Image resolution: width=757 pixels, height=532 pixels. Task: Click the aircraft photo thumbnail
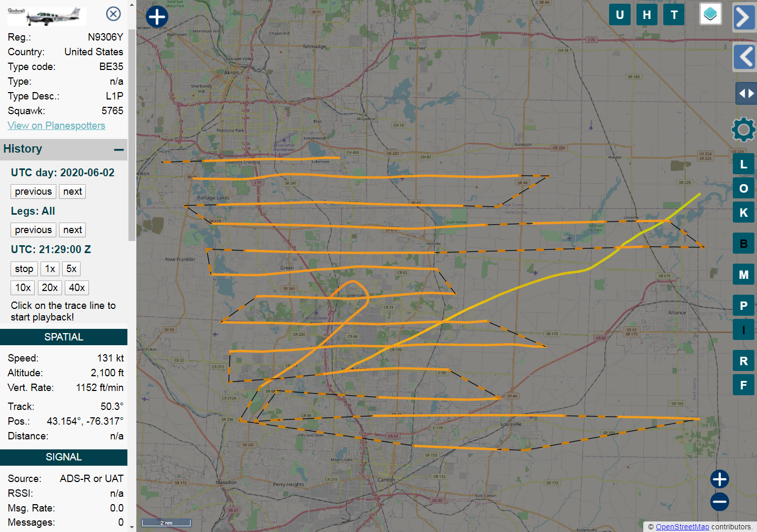coord(46,16)
